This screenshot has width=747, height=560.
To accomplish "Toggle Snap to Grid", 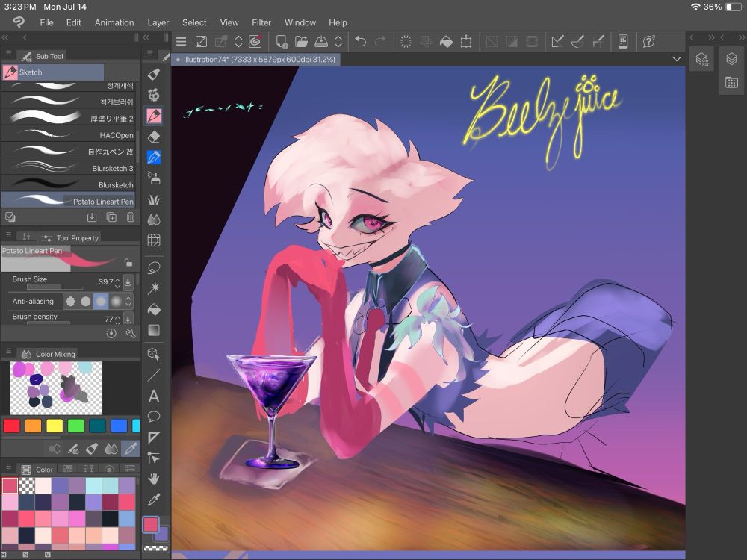I will [x=598, y=42].
